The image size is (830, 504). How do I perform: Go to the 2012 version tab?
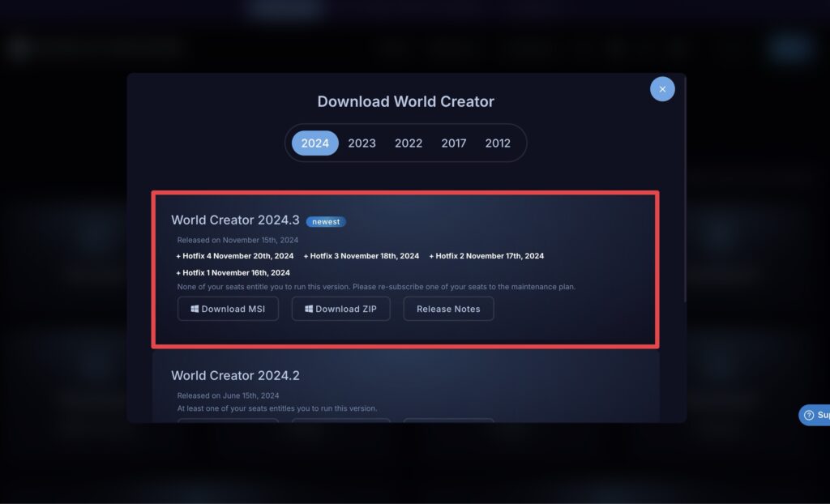[498, 143]
